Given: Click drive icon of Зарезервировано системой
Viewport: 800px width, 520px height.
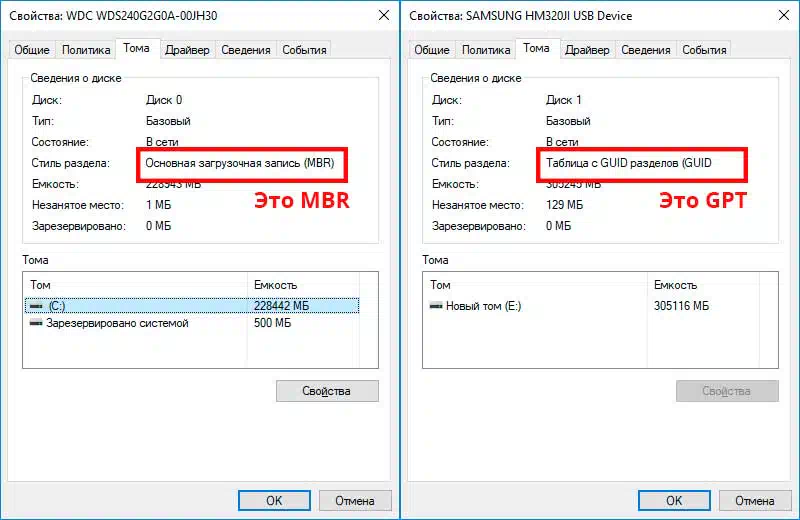Looking at the screenshot, I should click(x=36, y=323).
